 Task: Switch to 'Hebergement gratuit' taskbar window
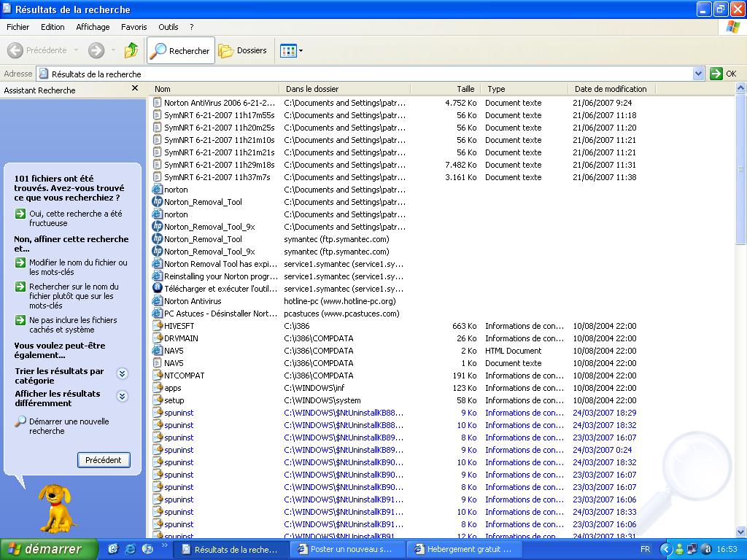coord(465,549)
